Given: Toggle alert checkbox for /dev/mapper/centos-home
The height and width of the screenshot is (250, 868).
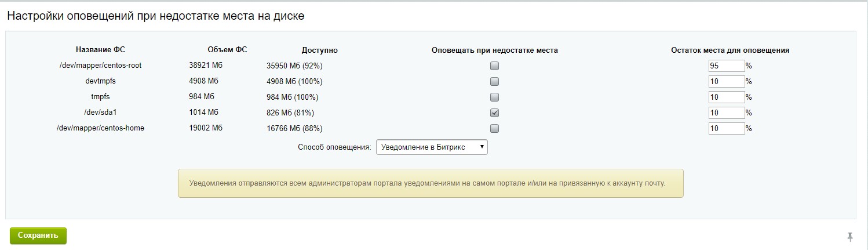Looking at the screenshot, I should tap(494, 128).
